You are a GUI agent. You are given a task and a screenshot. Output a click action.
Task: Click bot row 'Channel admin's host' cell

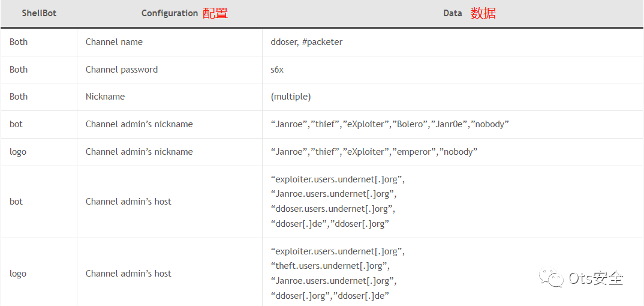(x=128, y=202)
